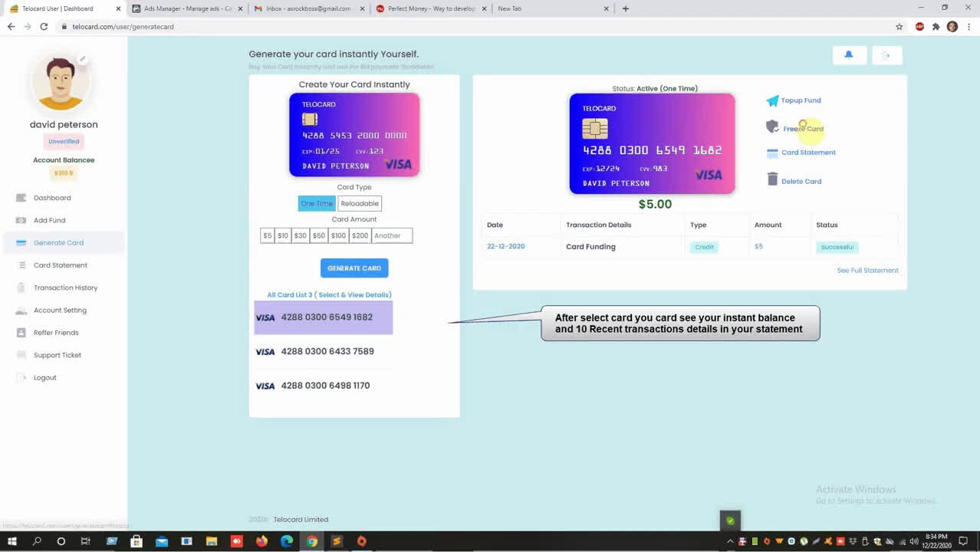Image resolution: width=980 pixels, height=552 pixels.
Task: Click the address bar showing telocard.com
Action: pyautogui.click(x=475, y=26)
